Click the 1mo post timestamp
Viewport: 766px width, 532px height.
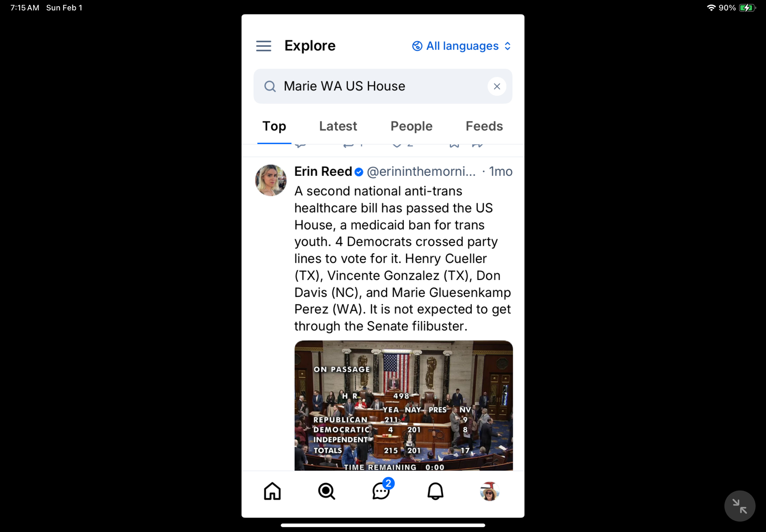501,171
